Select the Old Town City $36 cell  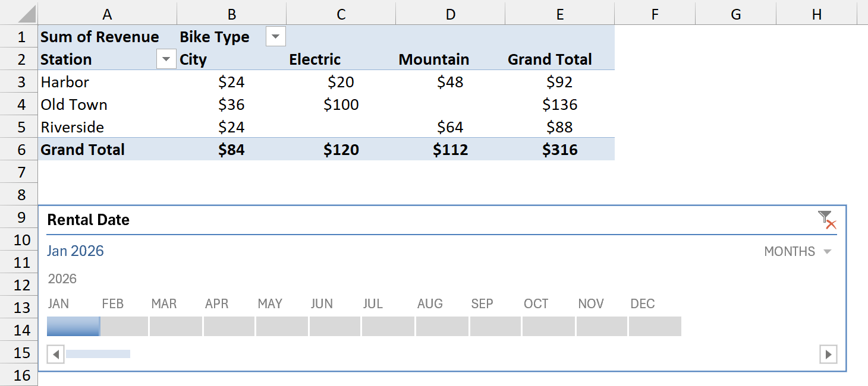click(x=232, y=105)
